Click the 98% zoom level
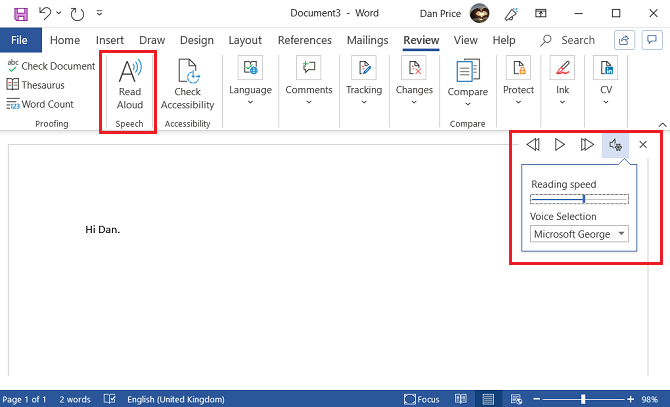Screen dimensions: 670x407 click(x=649, y=399)
